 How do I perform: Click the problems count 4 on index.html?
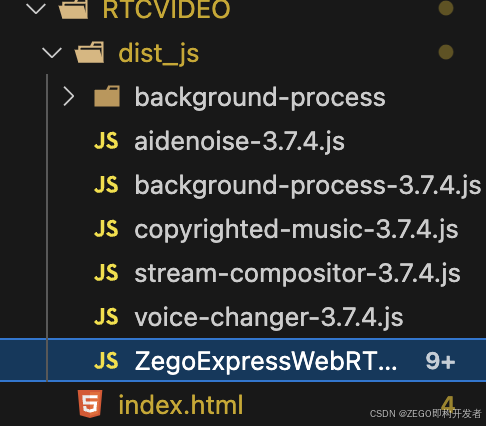coord(447,404)
